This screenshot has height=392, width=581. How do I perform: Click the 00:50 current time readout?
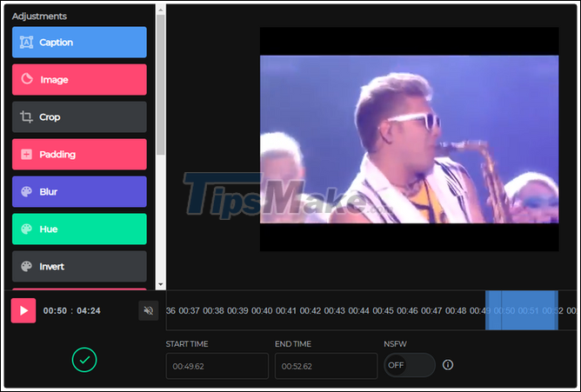click(x=55, y=310)
